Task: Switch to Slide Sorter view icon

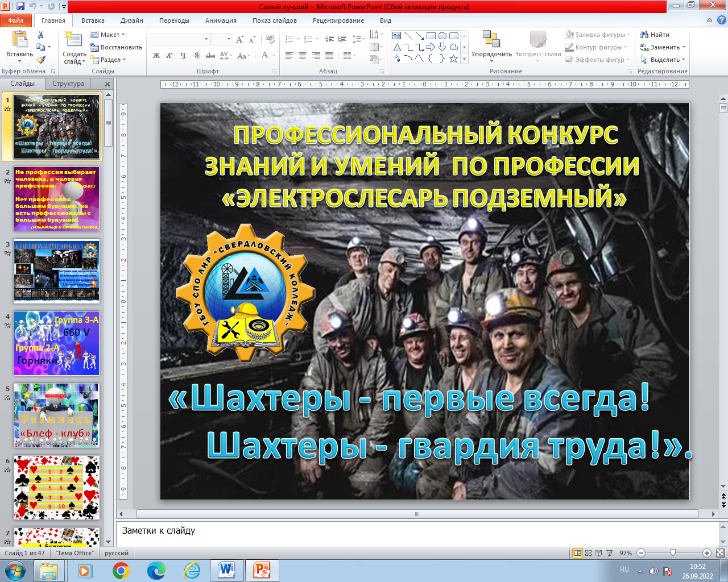Action: coord(589,553)
